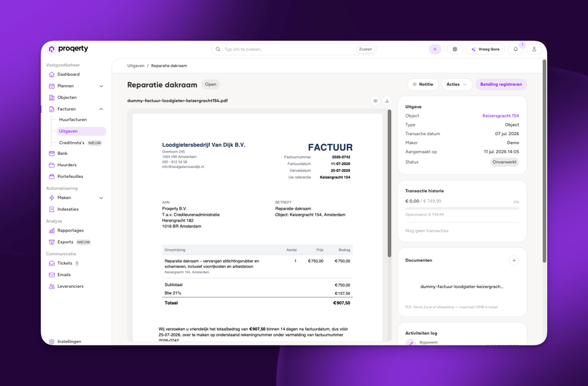Viewport: 588px width, 386px height.
Task: Open Huurfacturen in sidebar
Action: coord(73,119)
